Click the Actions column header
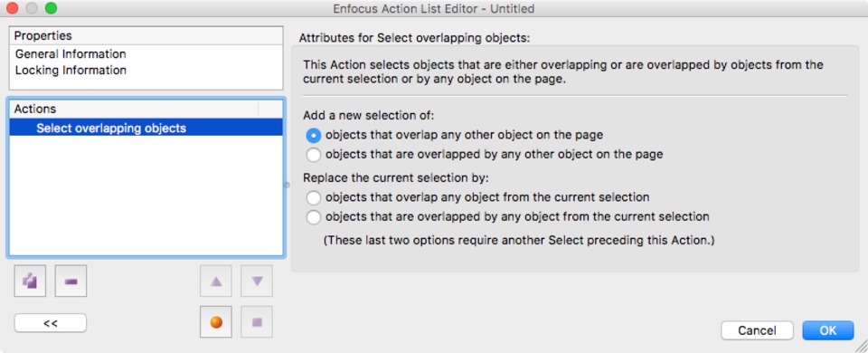Viewport: 868px width, 353px height. (134, 110)
